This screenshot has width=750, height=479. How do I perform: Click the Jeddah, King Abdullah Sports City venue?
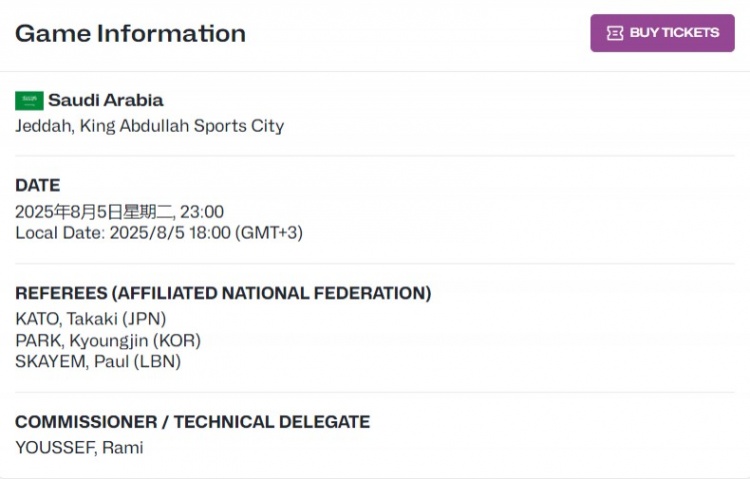(x=149, y=126)
